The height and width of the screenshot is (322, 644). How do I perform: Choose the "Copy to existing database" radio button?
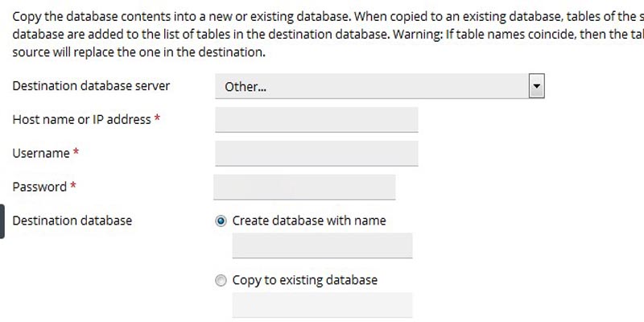coord(221,281)
